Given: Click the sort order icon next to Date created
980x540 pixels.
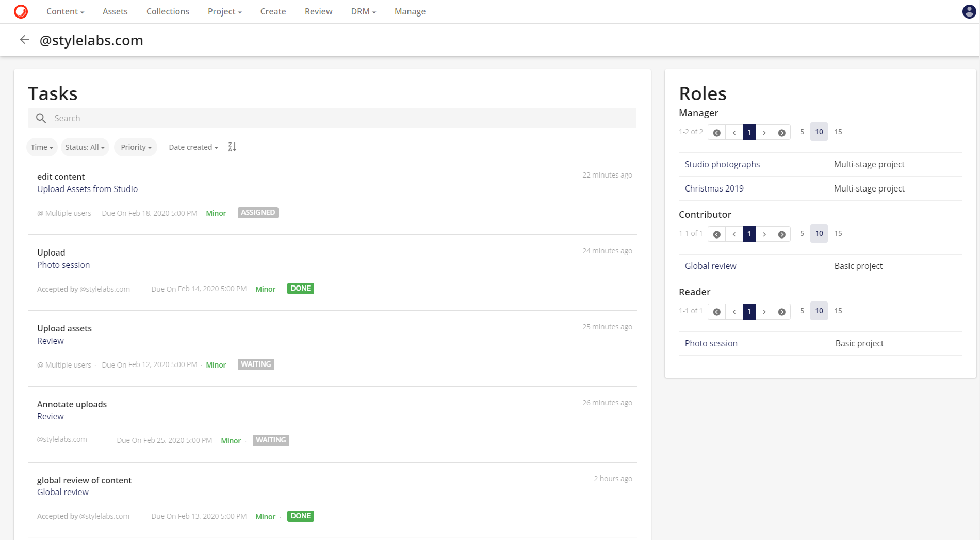Looking at the screenshot, I should 232,147.
